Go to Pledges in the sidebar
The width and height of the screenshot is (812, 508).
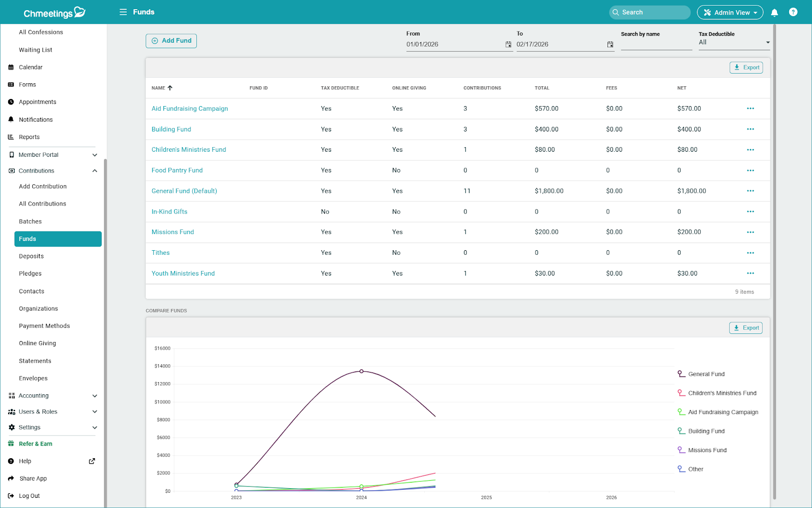[30, 274]
